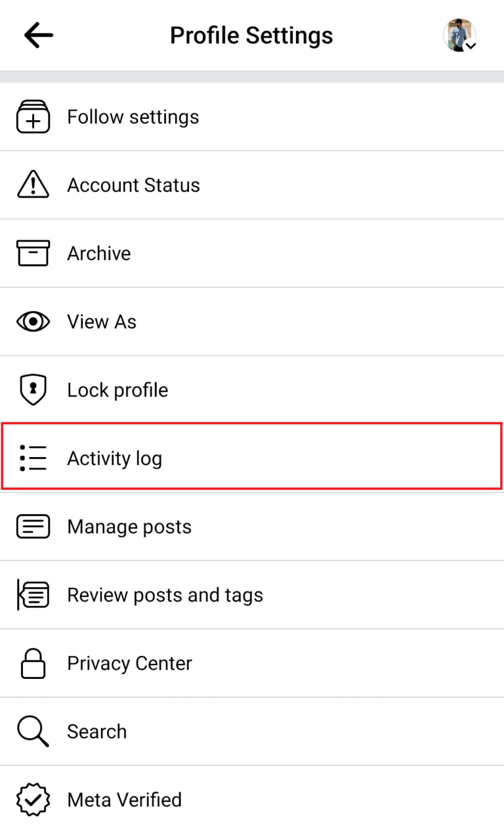The height and width of the screenshot is (830, 504).
Task: Click the Follow settings icon
Action: 33,116
